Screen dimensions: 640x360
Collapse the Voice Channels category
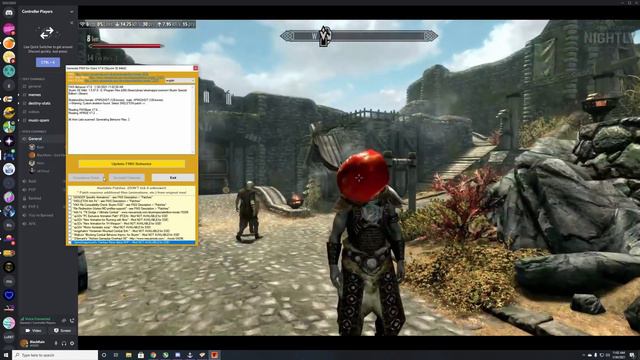[x=33, y=131]
